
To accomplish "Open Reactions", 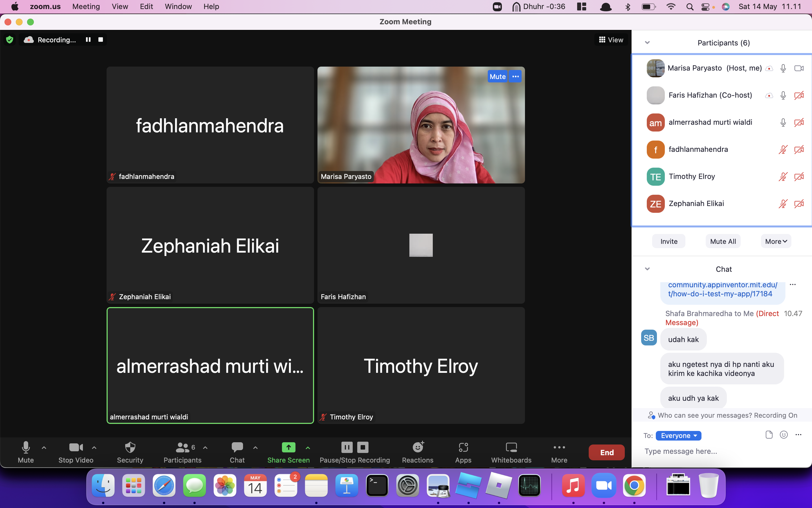I will point(418,452).
